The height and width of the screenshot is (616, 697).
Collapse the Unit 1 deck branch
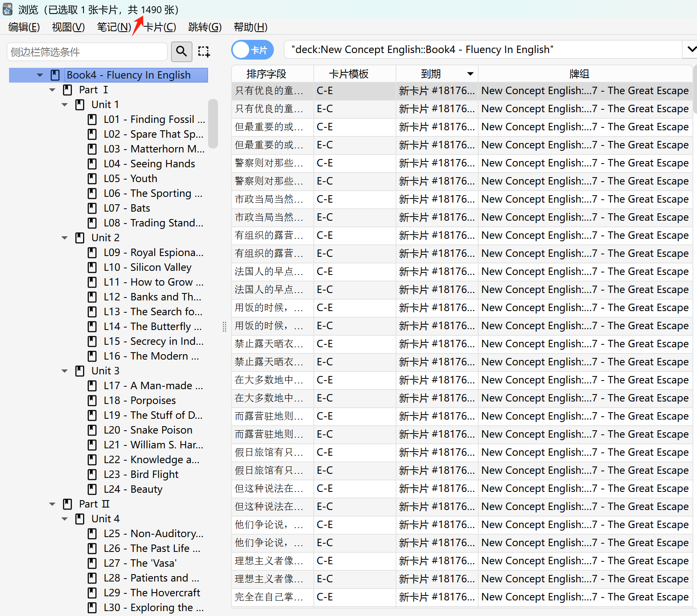65,105
